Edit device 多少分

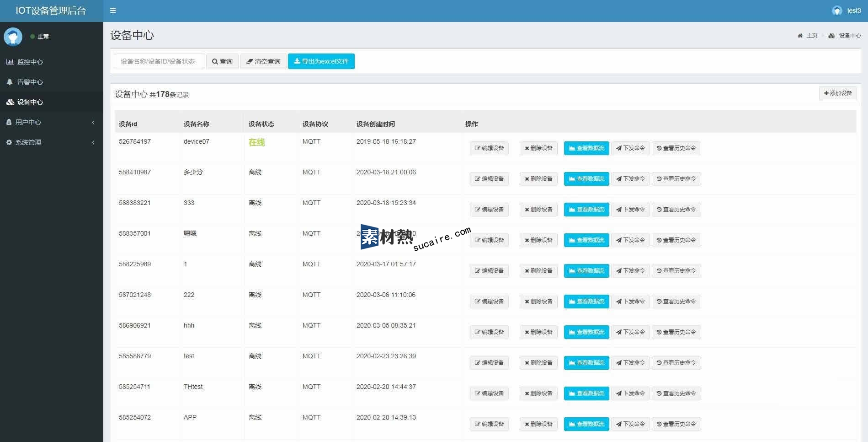click(x=489, y=179)
